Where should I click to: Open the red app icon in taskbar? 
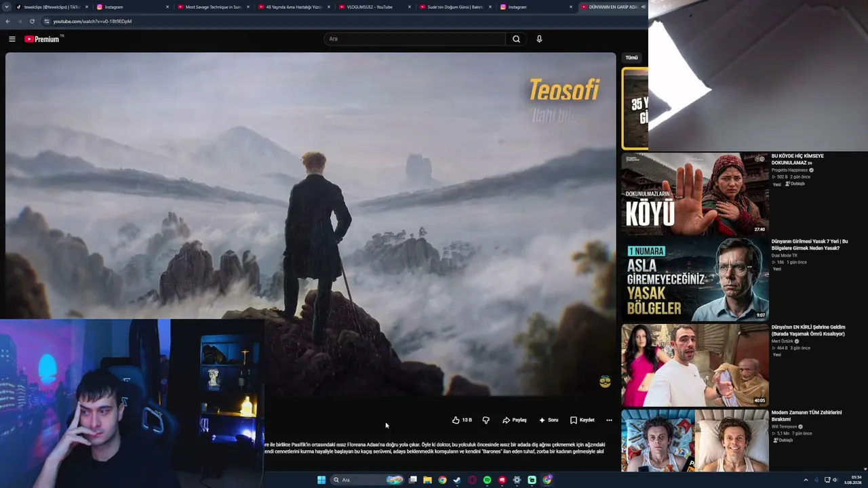point(502,480)
